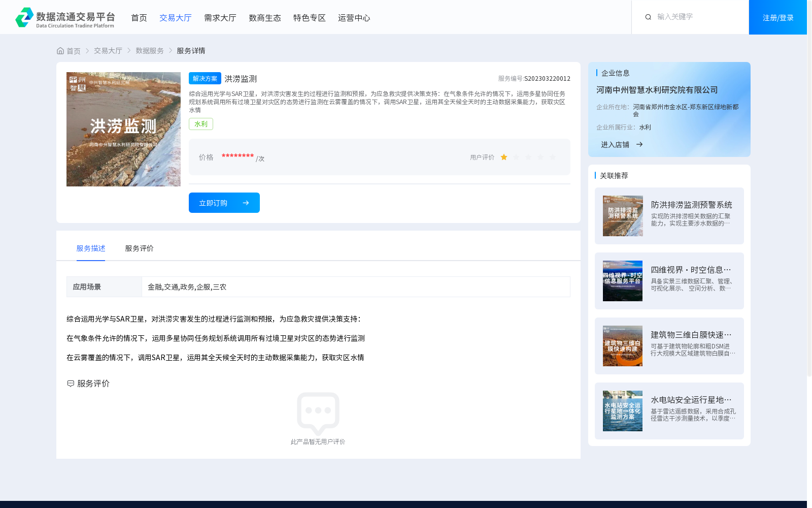Image resolution: width=812 pixels, height=508 pixels.
Task: Open 防洪排涝监测预警系统 recommendation thumbnail
Action: coord(623,216)
